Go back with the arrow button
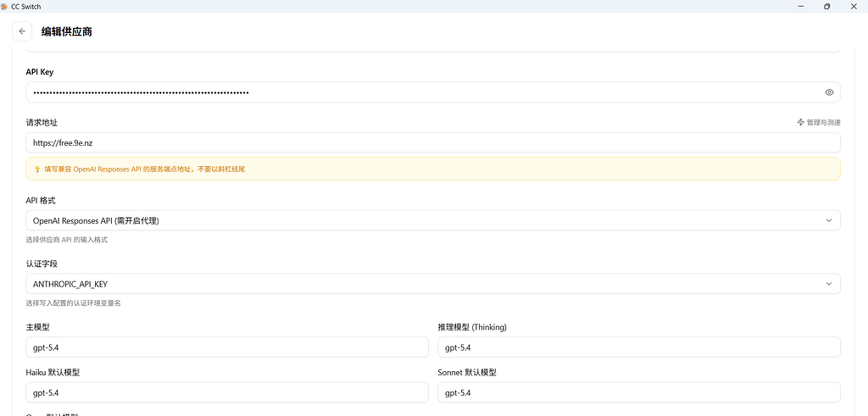868x416 pixels. (x=22, y=31)
